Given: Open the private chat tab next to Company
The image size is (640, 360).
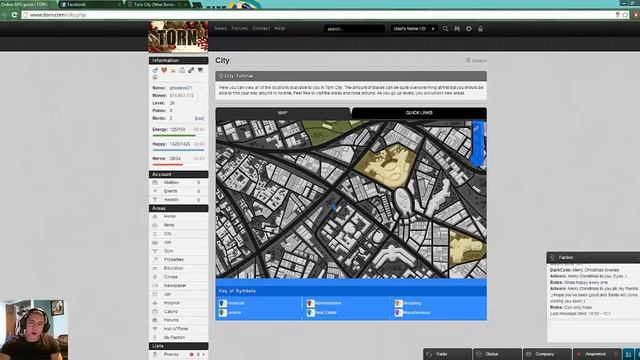Looking at the screenshot, I should pyautogui.click(x=597, y=354).
